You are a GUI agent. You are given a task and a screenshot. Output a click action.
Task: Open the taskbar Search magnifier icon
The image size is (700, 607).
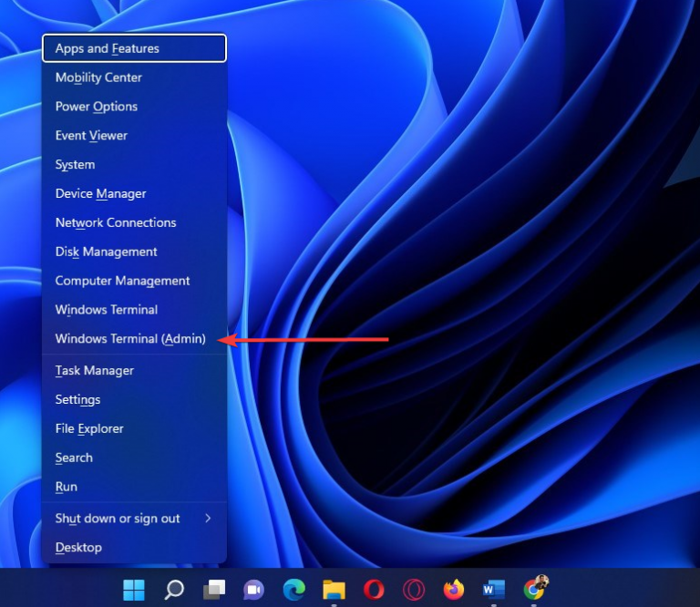pyautogui.click(x=174, y=590)
